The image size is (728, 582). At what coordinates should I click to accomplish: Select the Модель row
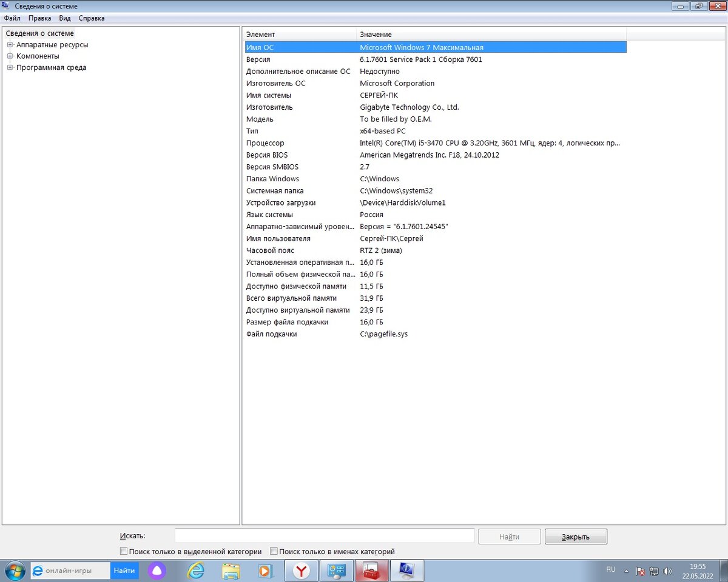[x=435, y=119]
